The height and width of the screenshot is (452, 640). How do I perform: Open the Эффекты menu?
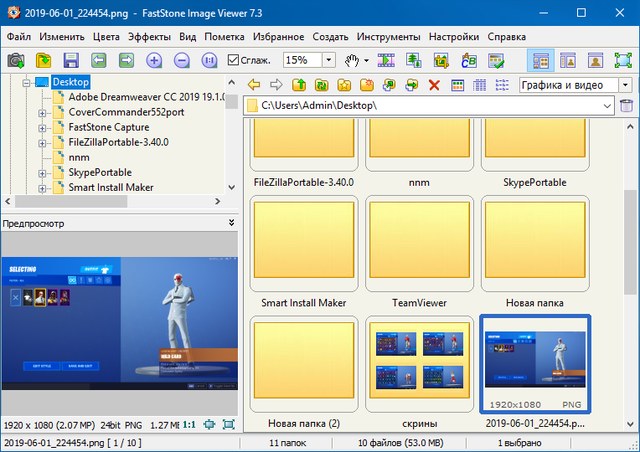point(149,36)
